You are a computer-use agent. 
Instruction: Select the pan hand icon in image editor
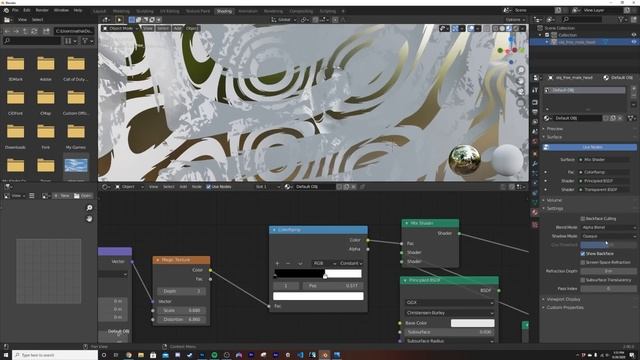coord(89,219)
